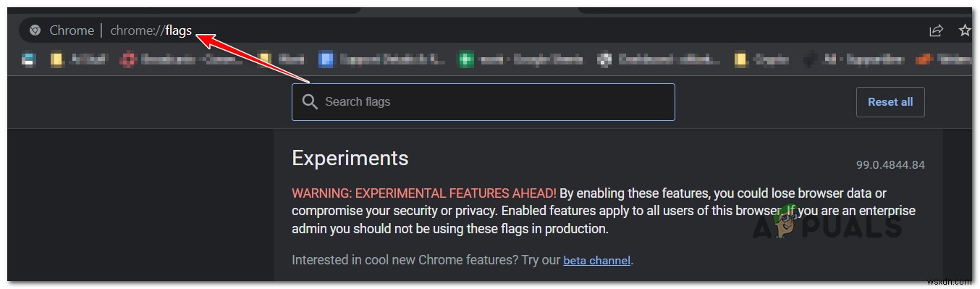Click the red WARNING: EXPERIMENTAL FEATURES AHEAD! text
Image resolution: width=980 pixels, height=289 pixels.
coord(424,193)
